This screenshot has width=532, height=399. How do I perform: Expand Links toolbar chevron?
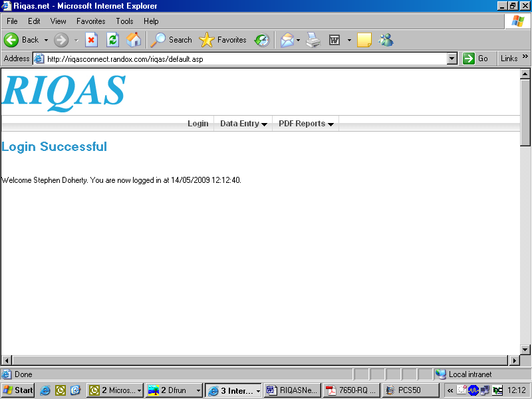(x=525, y=57)
